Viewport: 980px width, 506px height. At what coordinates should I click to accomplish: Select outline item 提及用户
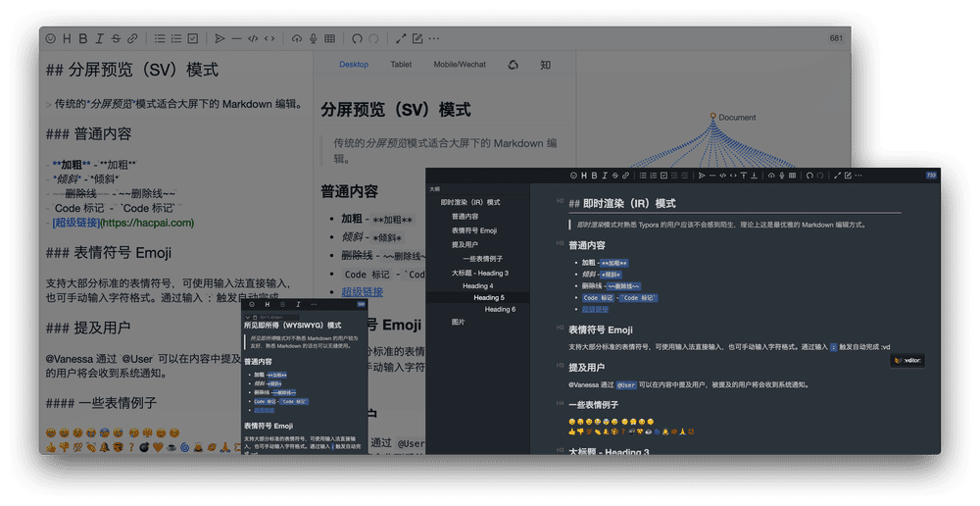pos(465,244)
